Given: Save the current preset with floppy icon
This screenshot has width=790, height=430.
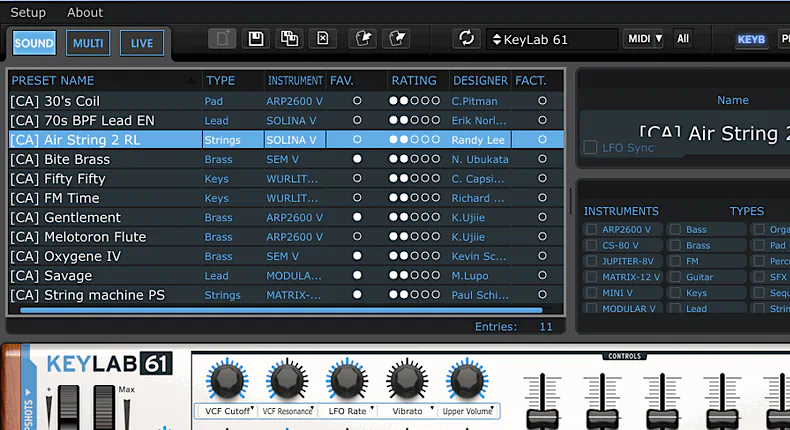Looking at the screenshot, I should coord(256,39).
